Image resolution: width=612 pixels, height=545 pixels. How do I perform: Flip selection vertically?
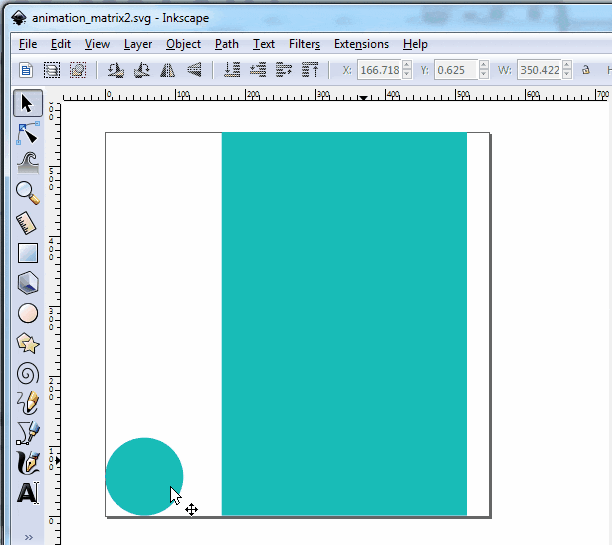pyautogui.click(x=194, y=70)
